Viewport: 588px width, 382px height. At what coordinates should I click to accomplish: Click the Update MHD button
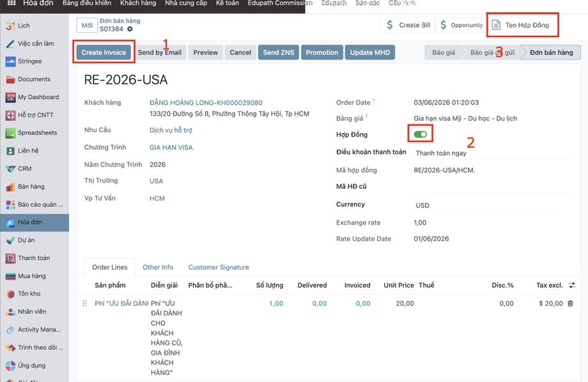tap(370, 52)
